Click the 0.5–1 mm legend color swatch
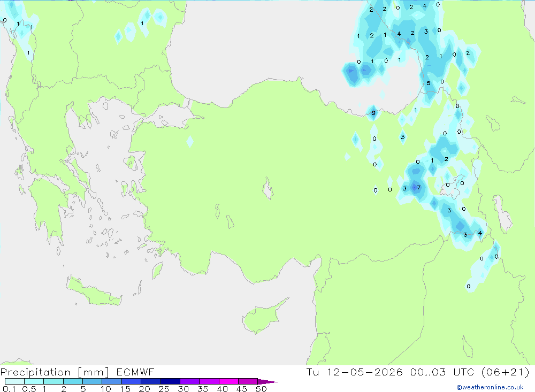 (x=34, y=381)
